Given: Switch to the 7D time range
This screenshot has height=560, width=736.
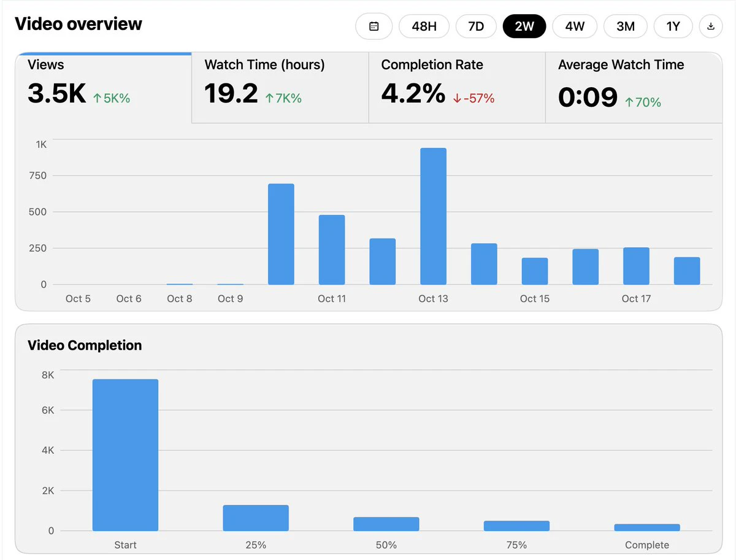Looking at the screenshot, I should [476, 26].
